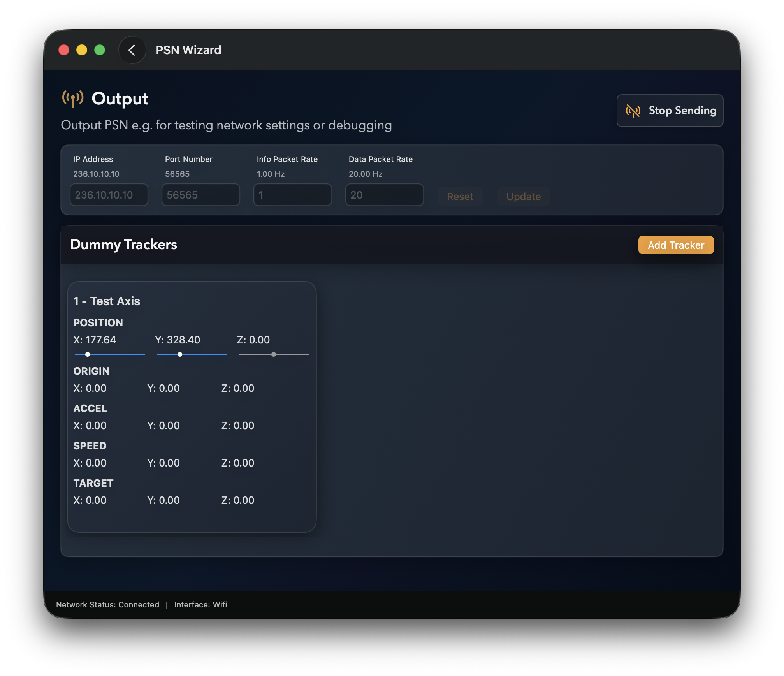This screenshot has width=784, height=676.
Task: Click "Network Status: Connected" in status bar
Action: [x=108, y=605]
